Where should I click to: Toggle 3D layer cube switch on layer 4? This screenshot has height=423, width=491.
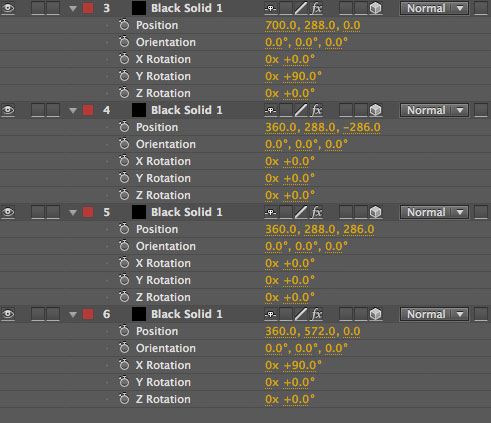[376, 110]
